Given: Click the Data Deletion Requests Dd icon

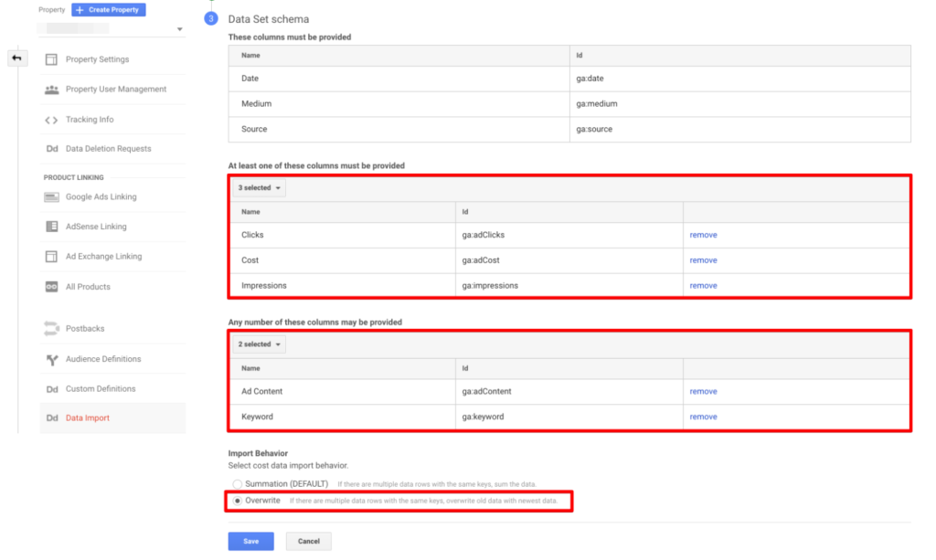Looking at the screenshot, I should (x=52, y=149).
